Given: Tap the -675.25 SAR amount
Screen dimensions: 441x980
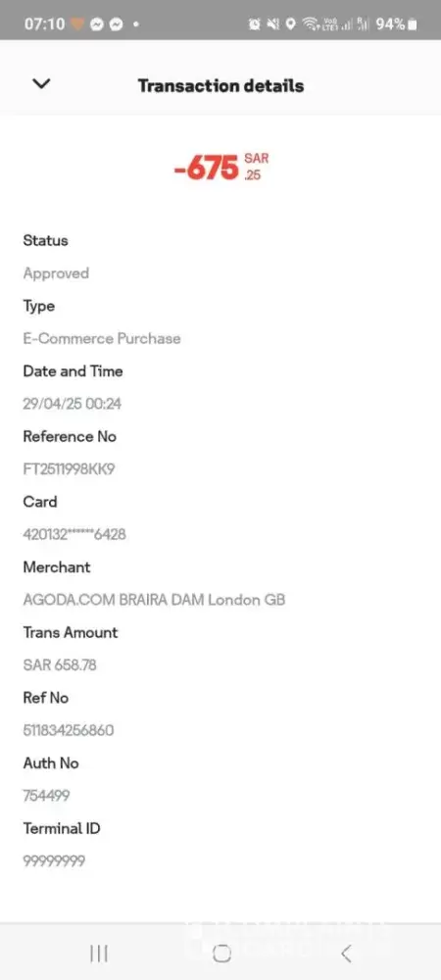Looking at the screenshot, I should pos(221,167).
